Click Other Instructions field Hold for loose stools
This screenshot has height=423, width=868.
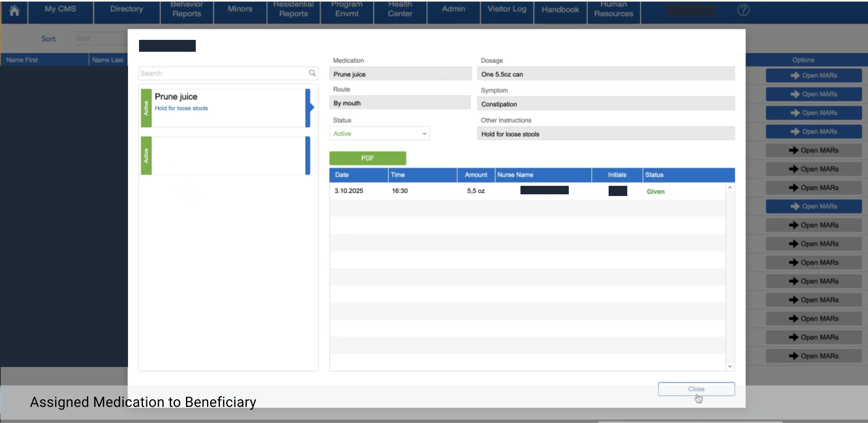click(606, 134)
